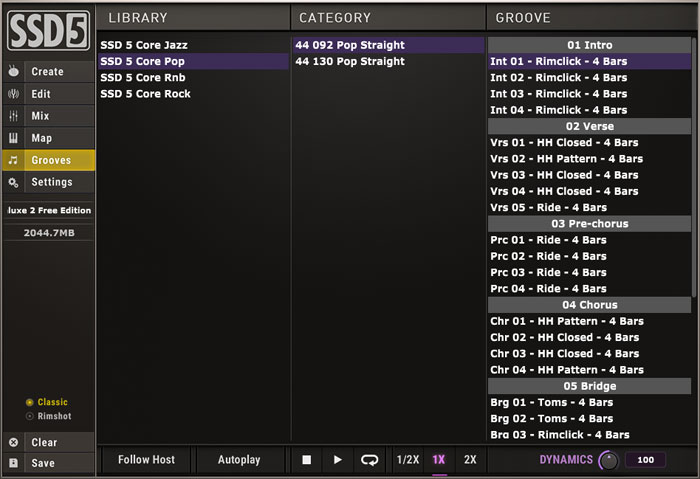Screen dimensions: 700x479
Task: Click the Settings gears icon
Action: (14, 182)
